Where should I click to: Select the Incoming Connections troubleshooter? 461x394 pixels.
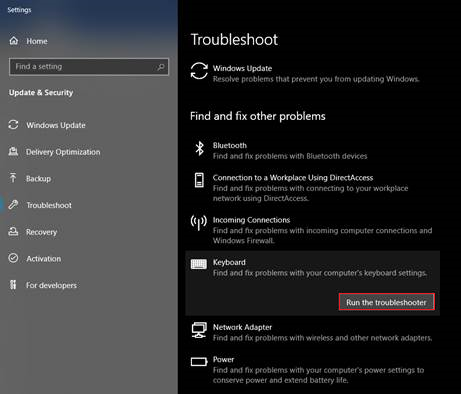(x=251, y=220)
